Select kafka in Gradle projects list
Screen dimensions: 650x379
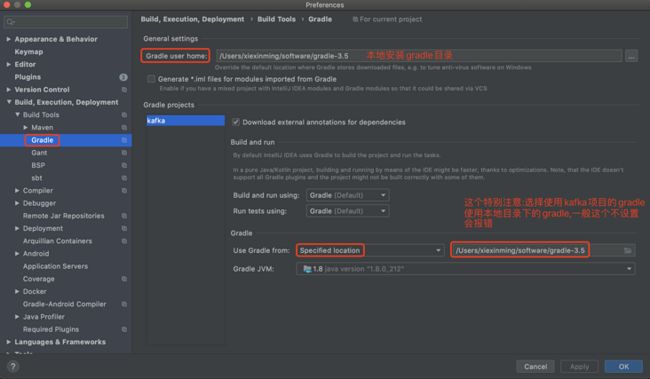(x=185, y=120)
